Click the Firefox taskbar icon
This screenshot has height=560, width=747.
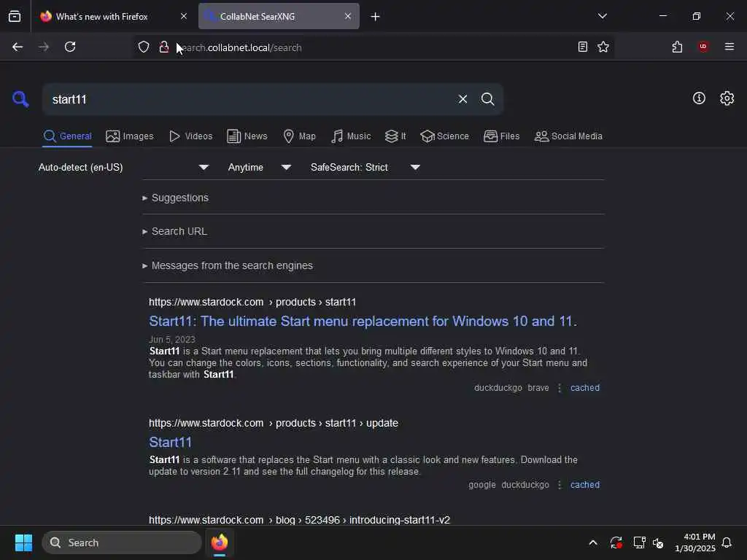[219, 542]
